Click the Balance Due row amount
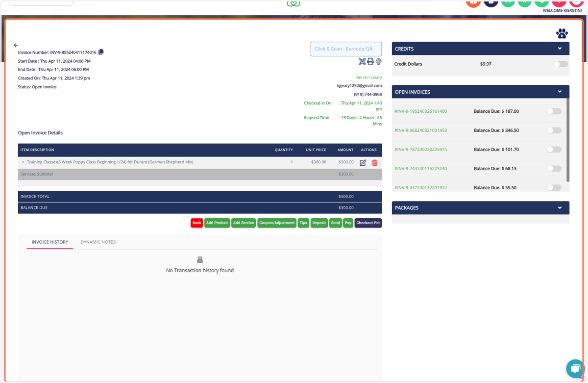 point(346,208)
